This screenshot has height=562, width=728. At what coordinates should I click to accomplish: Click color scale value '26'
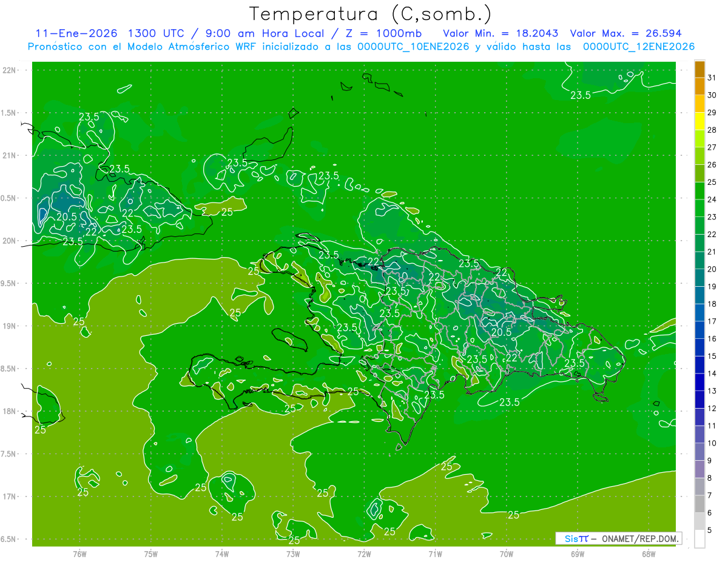712,165
